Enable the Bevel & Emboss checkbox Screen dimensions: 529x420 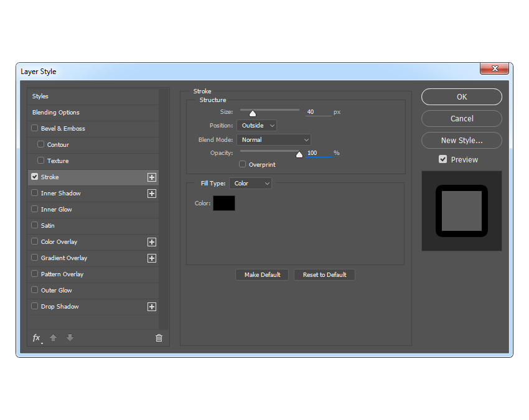[35, 129]
